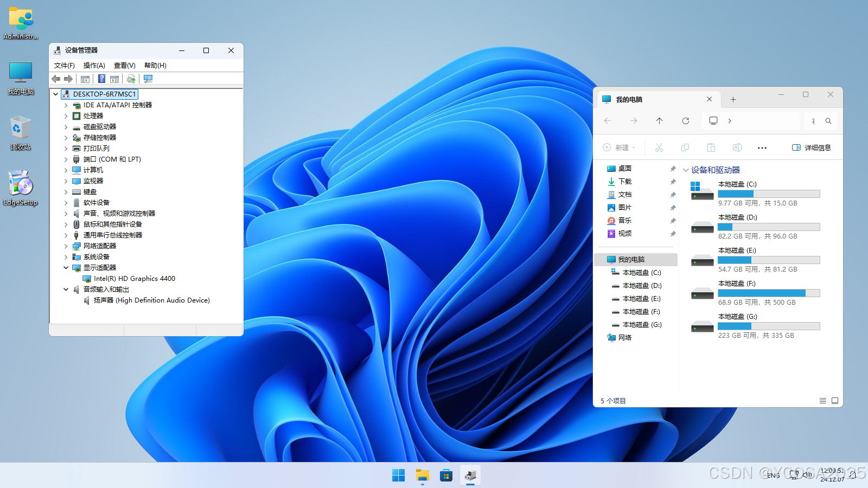
Task: Click the Paste icon in Explorer toolbar
Action: 711,147
